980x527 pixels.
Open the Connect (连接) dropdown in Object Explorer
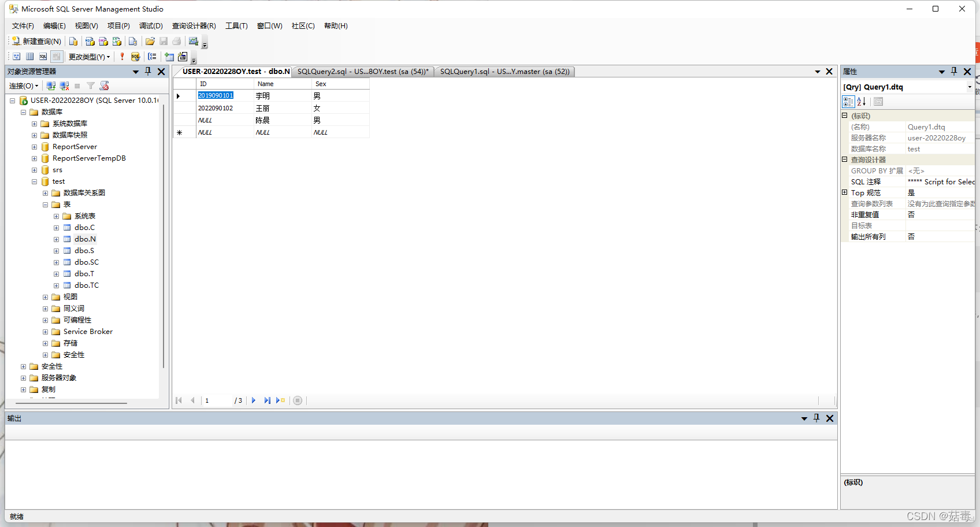(x=24, y=86)
